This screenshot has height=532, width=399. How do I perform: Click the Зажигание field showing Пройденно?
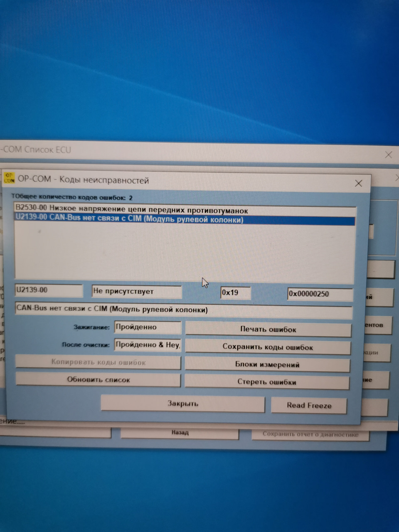point(148,327)
